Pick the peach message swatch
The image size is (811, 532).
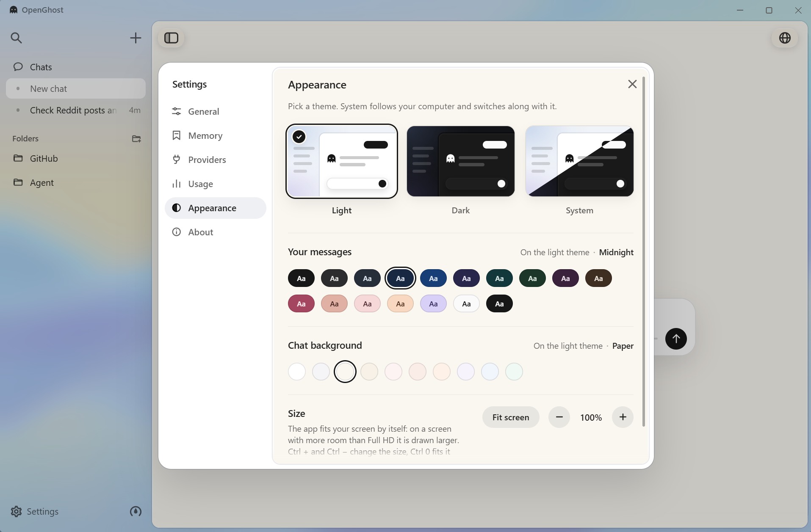pos(400,303)
